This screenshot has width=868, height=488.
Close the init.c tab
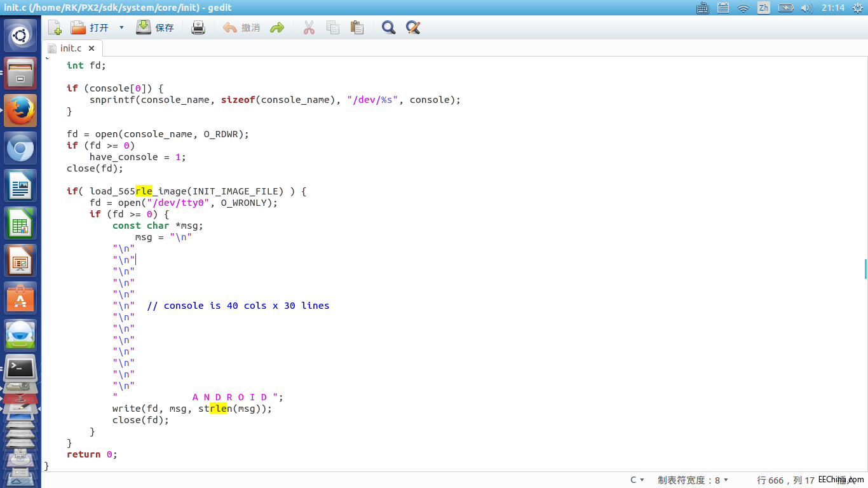pyautogui.click(x=92, y=48)
